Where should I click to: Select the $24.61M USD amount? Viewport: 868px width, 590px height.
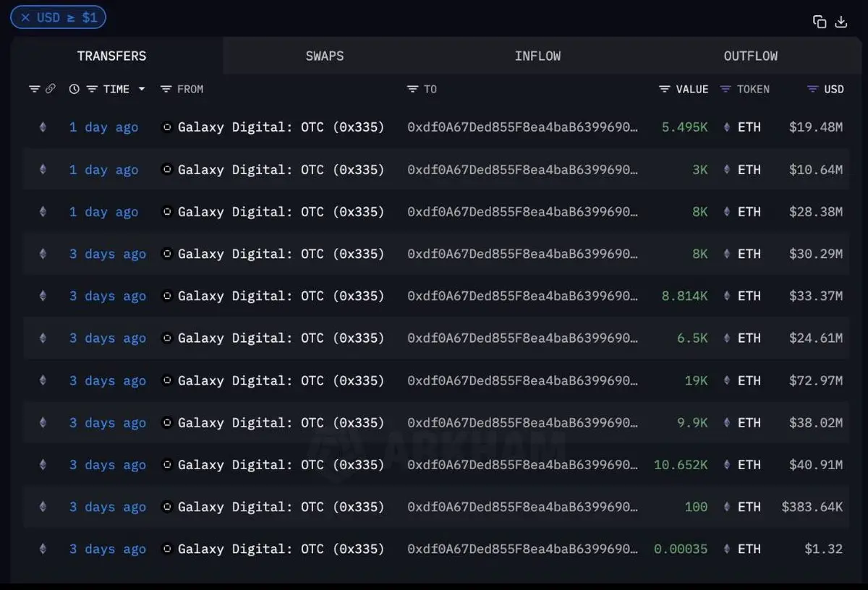(816, 338)
